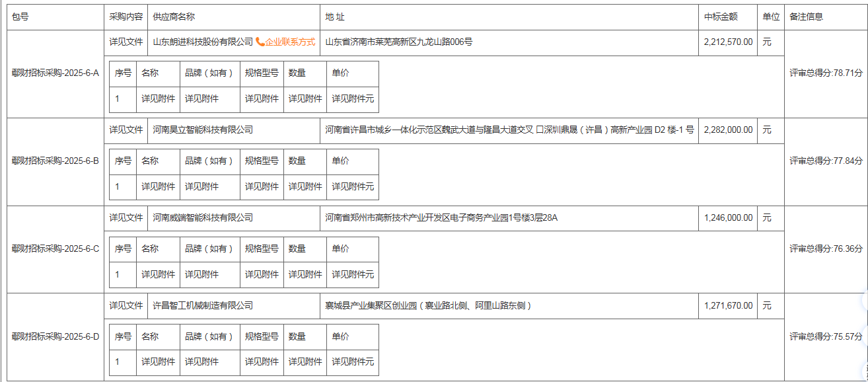Select the 备注信息 column header
This screenshot has width=868, height=382.
tap(826, 17)
